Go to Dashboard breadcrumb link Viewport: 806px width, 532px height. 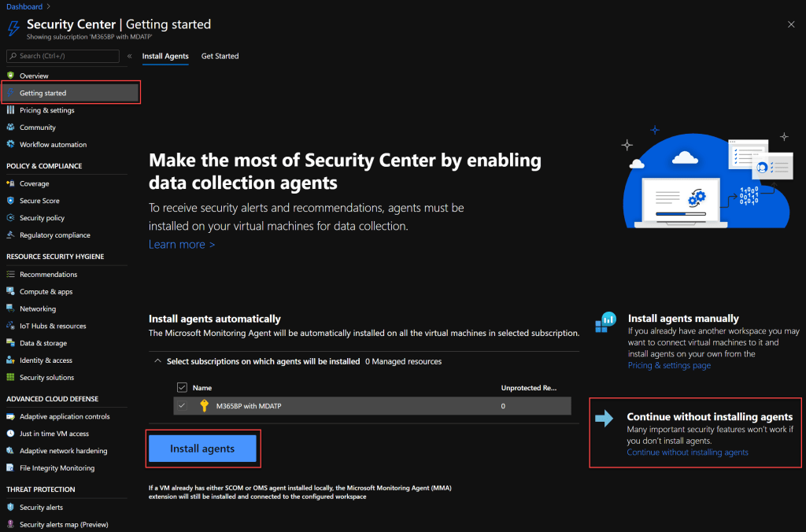pyautogui.click(x=24, y=6)
